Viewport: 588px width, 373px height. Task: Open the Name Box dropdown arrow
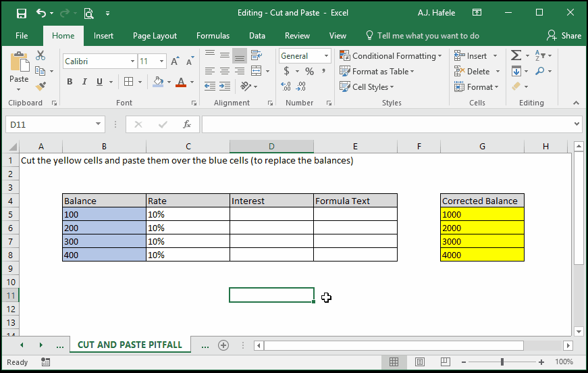click(x=98, y=124)
